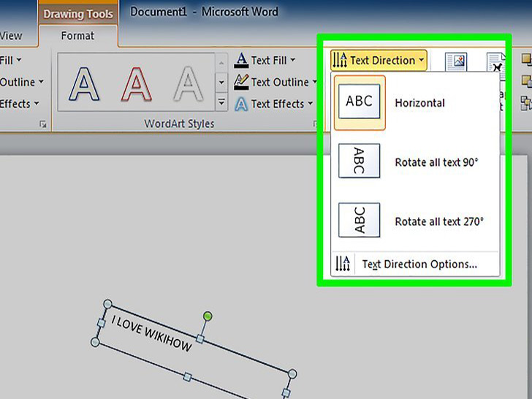The height and width of the screenshot is (399, 532).
Task: Click the 90° rotated ABC preview icon
Action: pos(360,161)
